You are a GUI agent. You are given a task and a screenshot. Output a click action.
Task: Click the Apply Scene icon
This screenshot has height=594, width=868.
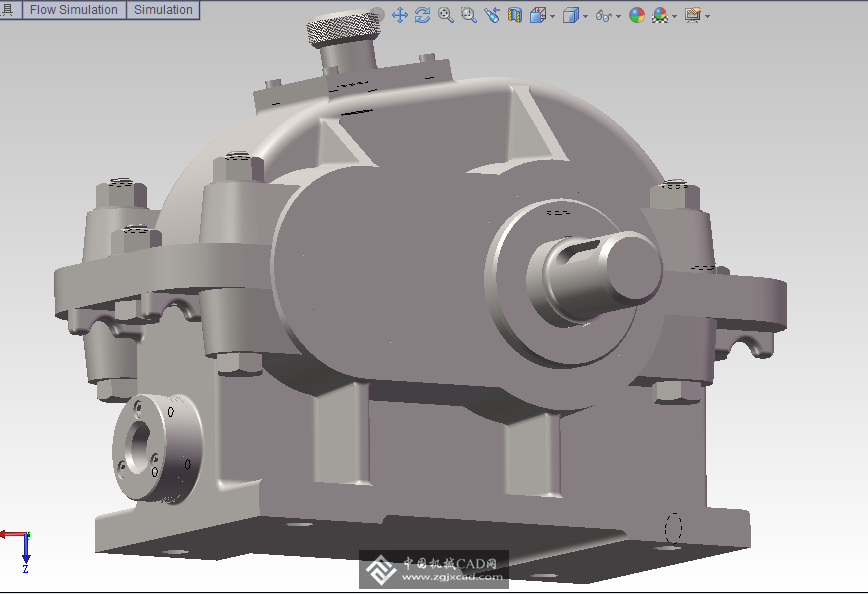660,15
